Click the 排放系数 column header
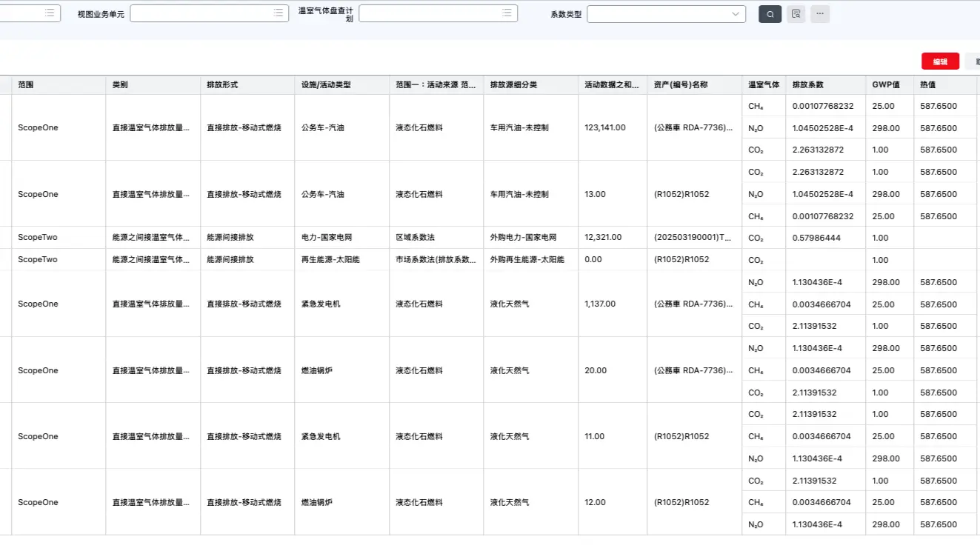Viewport: 980px width, 551px height. (809, 84)
